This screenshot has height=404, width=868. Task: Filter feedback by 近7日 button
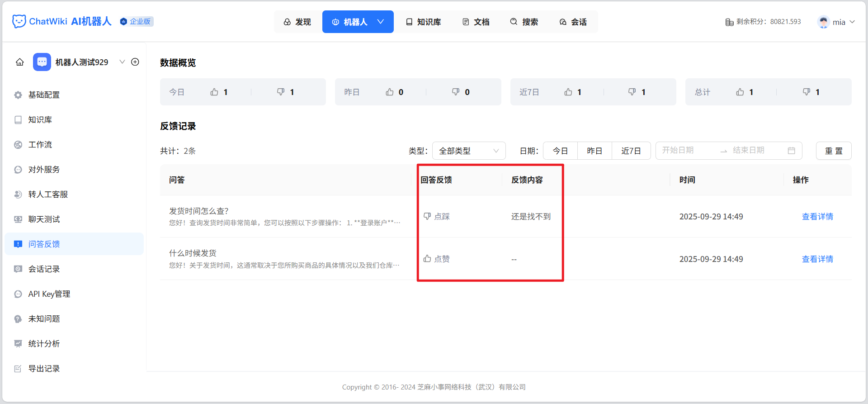(x=631, y=151)
